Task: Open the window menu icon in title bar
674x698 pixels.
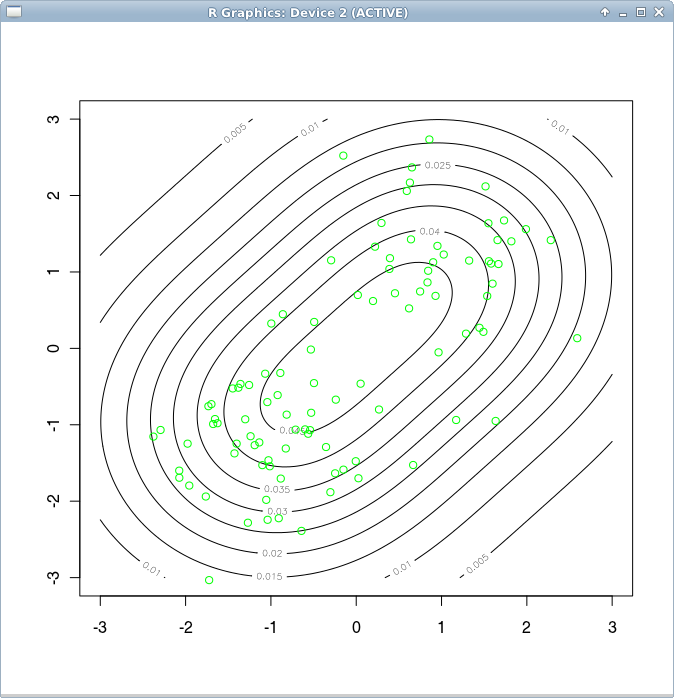Action: [x=13, y=11]
